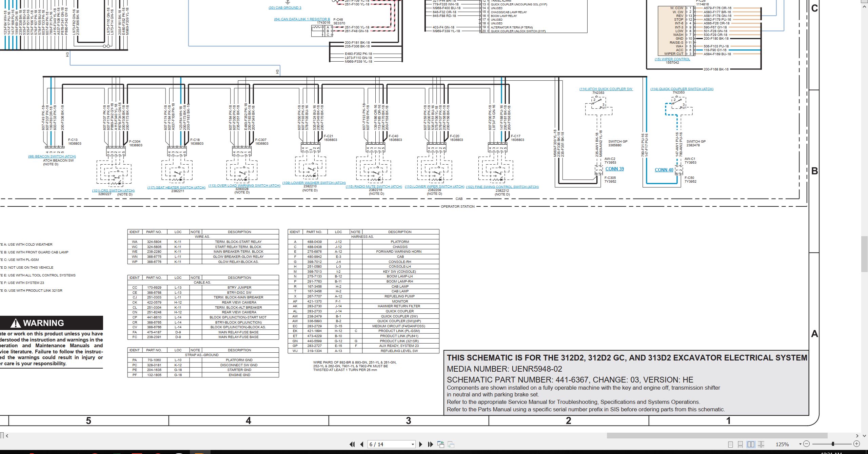This screenshot has width=868, height=454.
Task: Return to the previous view
Action: click(441, 444)
